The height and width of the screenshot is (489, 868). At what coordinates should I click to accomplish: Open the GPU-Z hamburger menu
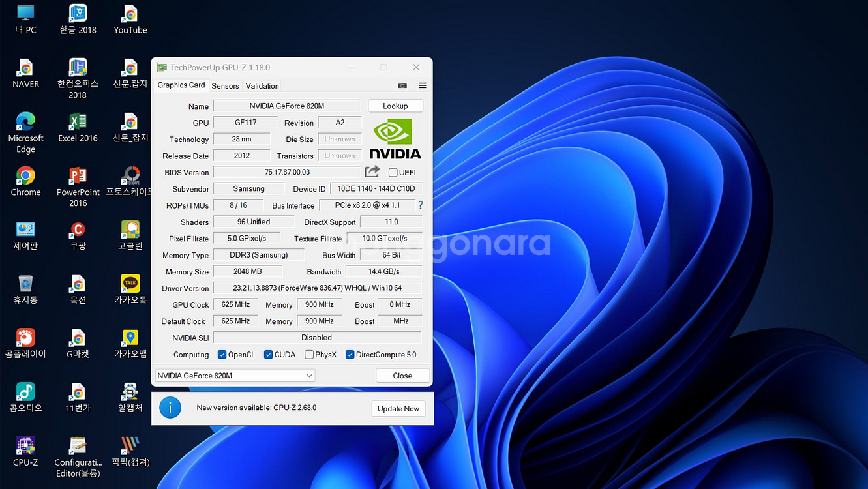click(x=423, y=85)
